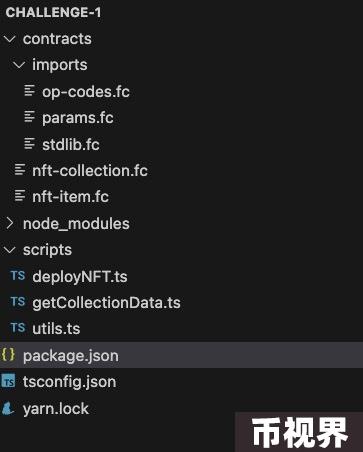This screenshot has height=452, width=363.
Task: Click the CHALLENGE-1 explorer section header
Action: 53,12
